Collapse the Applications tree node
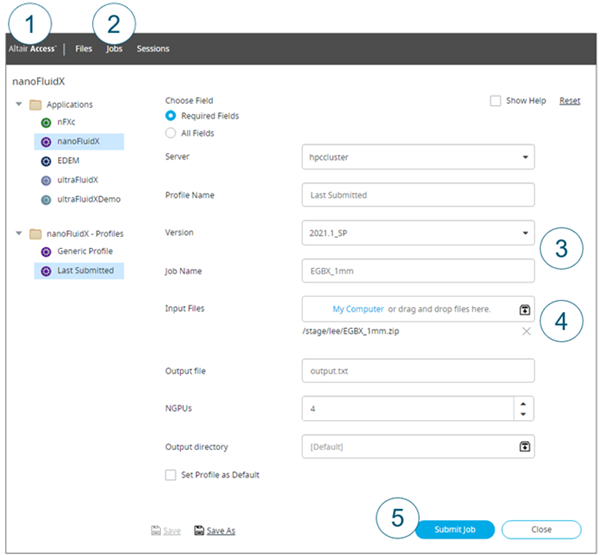This screenshot has height=555, width=600. point(19,104)
